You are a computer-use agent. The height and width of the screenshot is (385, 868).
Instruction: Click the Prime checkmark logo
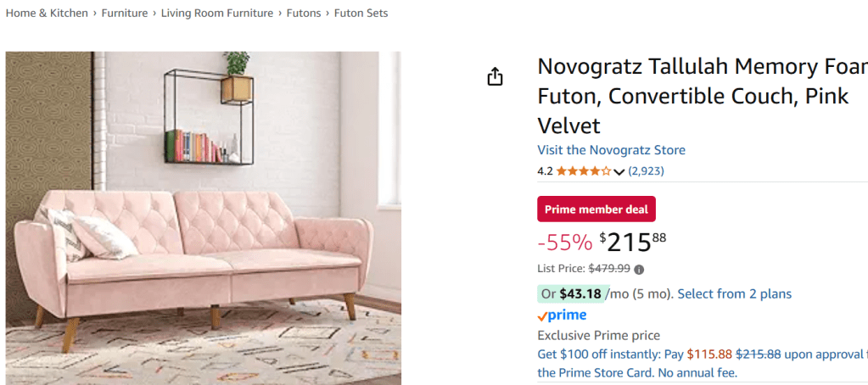click(562, 315)
